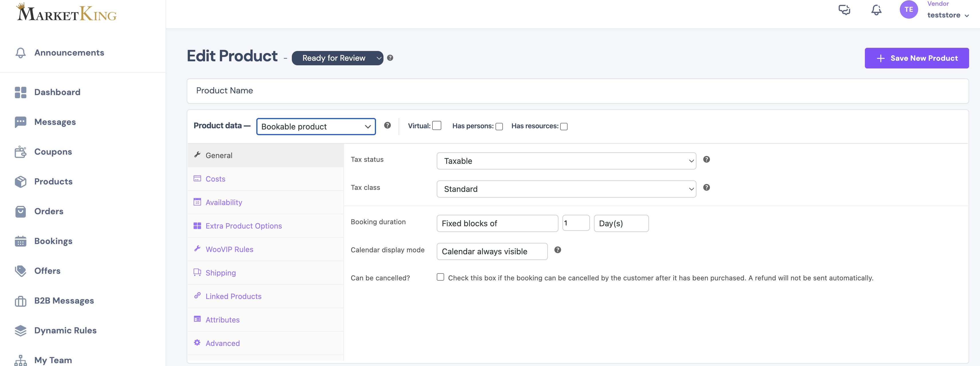Screen dimensions: 980x366
Task: Click the Dynamic Rules layers icon
Action: pos(21,330)
